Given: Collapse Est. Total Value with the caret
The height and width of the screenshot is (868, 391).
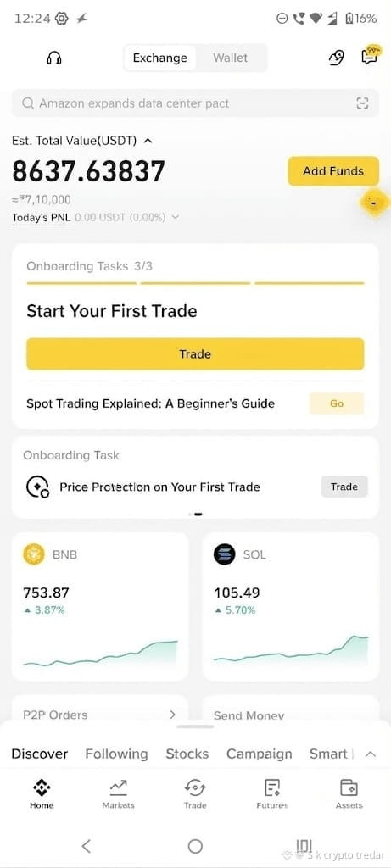Looking at the screenshot, I should coord(148,142).
